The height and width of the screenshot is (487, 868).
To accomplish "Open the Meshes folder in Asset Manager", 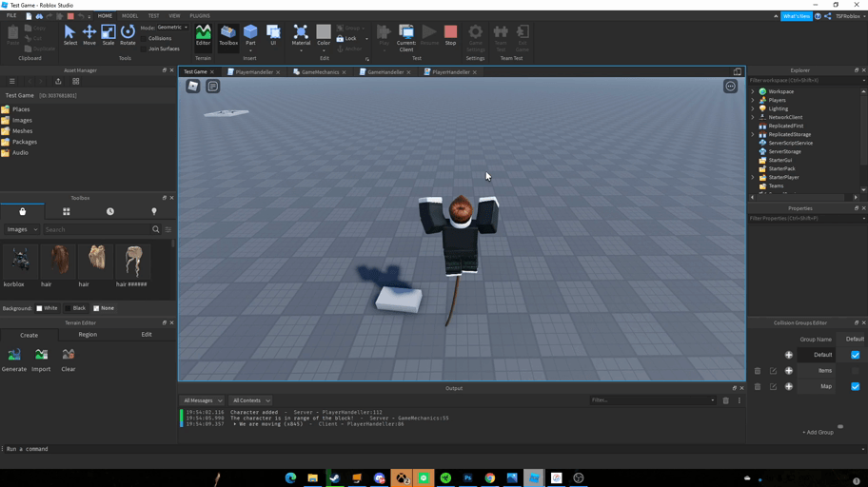I will click(x=22, y=131).
